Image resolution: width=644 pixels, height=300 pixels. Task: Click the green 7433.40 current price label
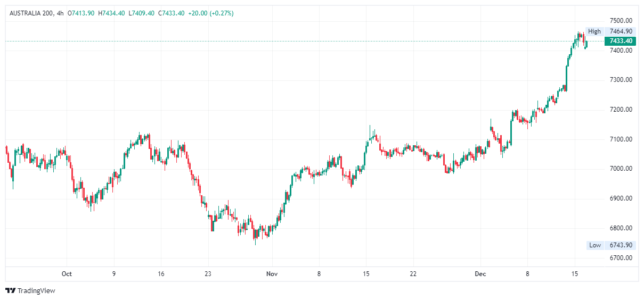[x=621, y=41]
